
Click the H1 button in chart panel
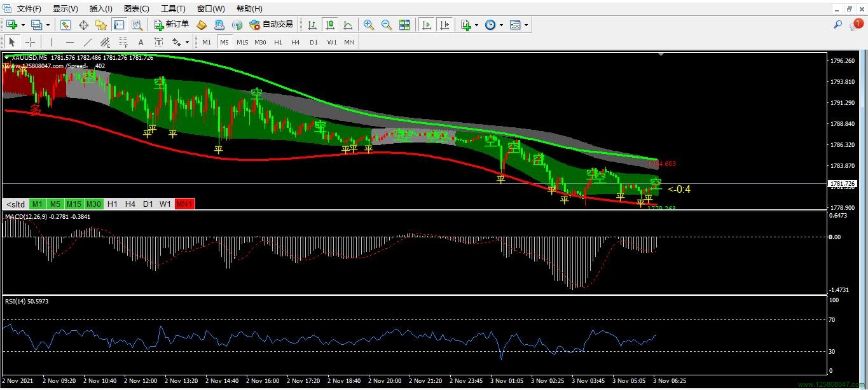pyautogui.click(x=113, y=204)
